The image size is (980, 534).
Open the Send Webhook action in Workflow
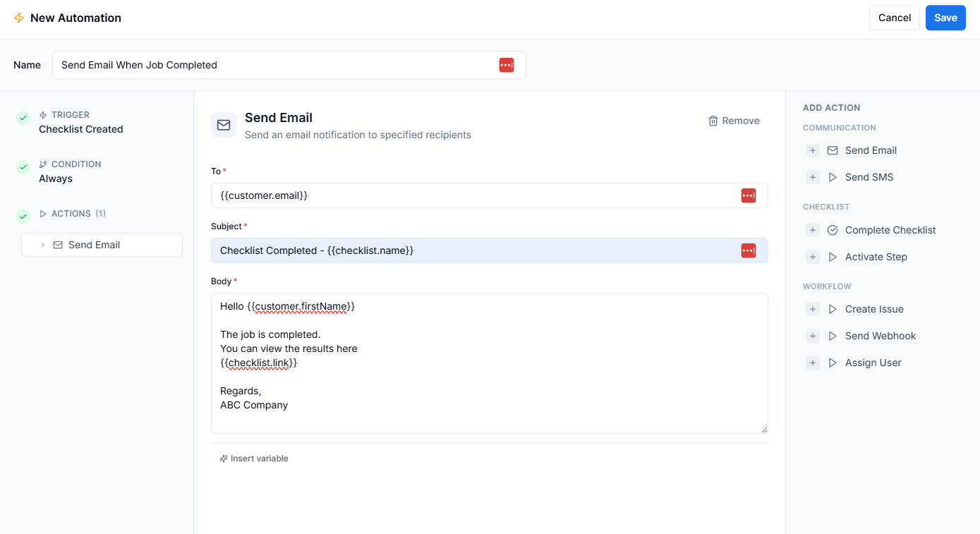point(881,336)
